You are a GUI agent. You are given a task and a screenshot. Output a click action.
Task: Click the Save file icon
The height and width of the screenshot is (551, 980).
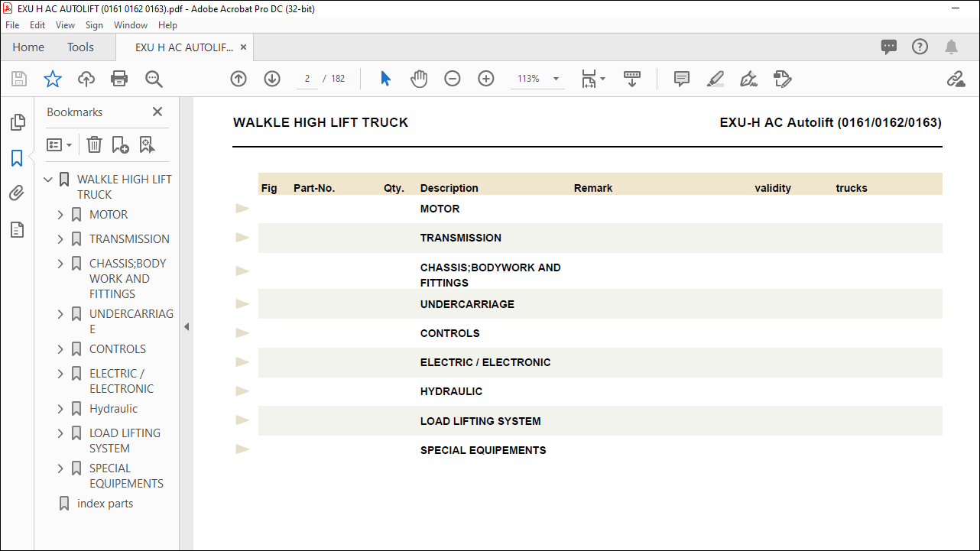tap(19, 79)
